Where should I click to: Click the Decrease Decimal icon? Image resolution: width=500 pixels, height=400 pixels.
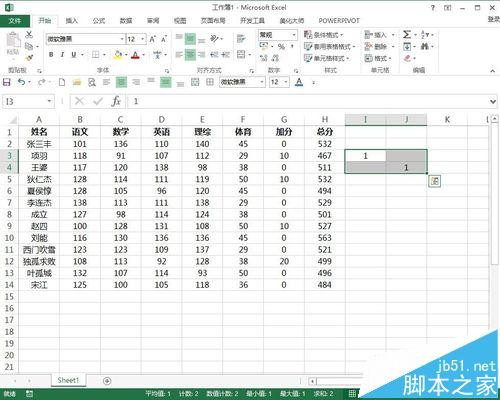tap(275, 58)
